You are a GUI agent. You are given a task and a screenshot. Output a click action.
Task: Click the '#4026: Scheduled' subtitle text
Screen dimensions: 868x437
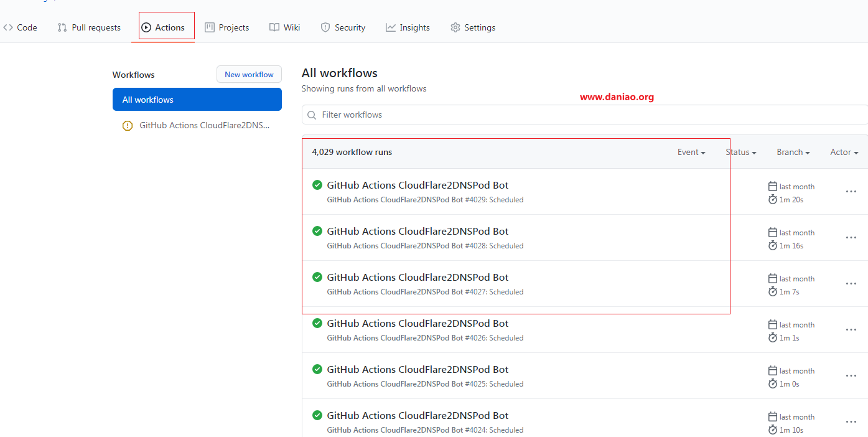tap(494, 338)
